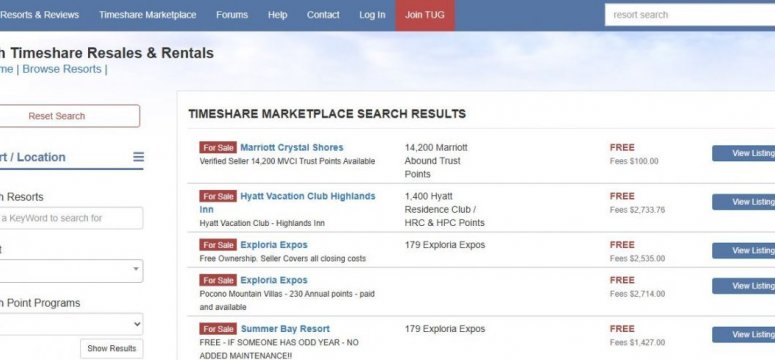Expand the Point Programs dropdown
Viewport: 775px width, 360px height.
coord(71,324)
